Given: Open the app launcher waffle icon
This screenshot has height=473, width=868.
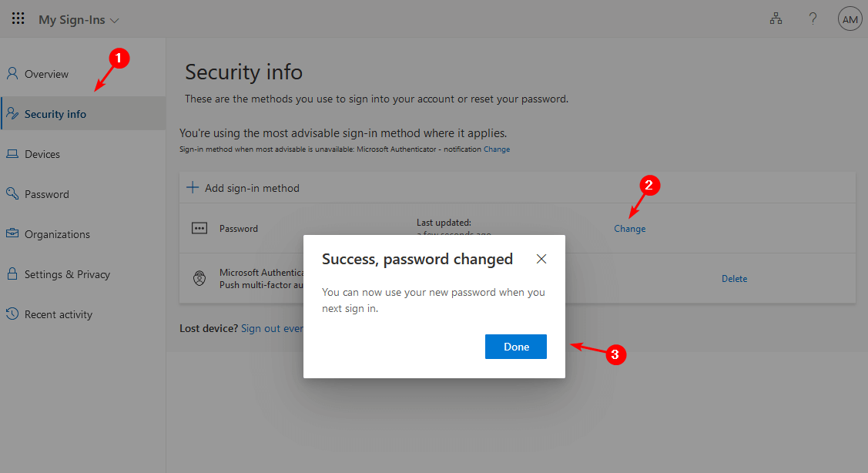Looking at the screenshot, I should 18,19.
